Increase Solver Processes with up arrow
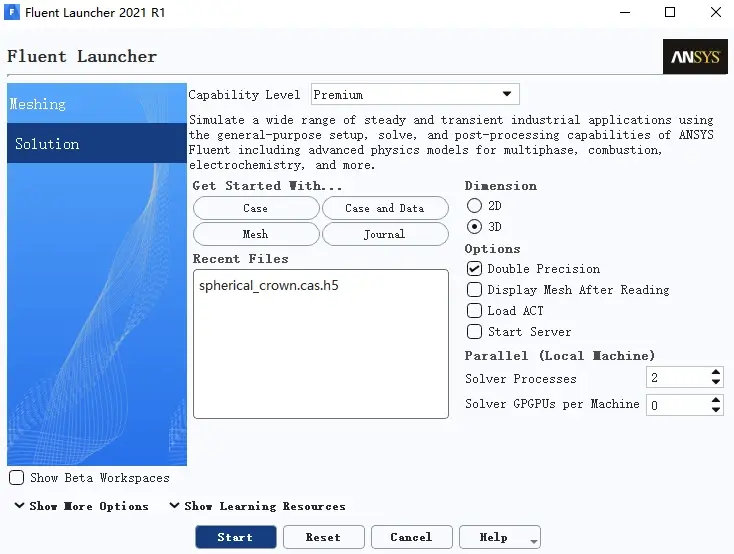The image size is (734, 554). [715, 372]
